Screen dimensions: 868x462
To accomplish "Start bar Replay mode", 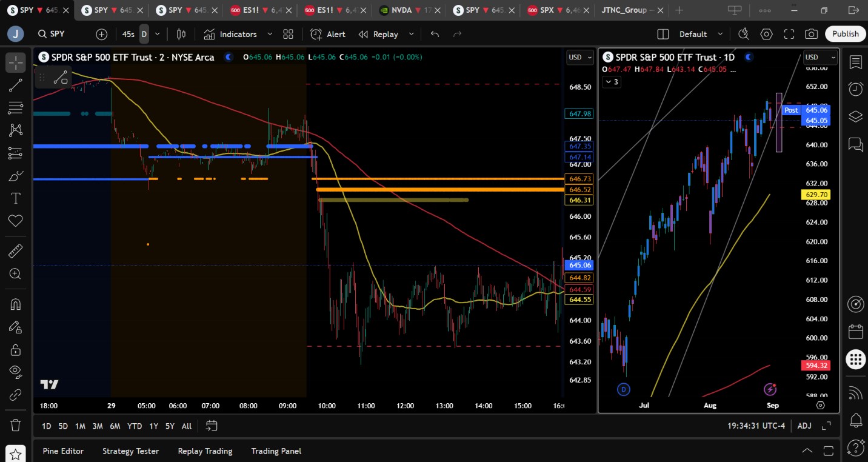I will click(x=378, y=35).
